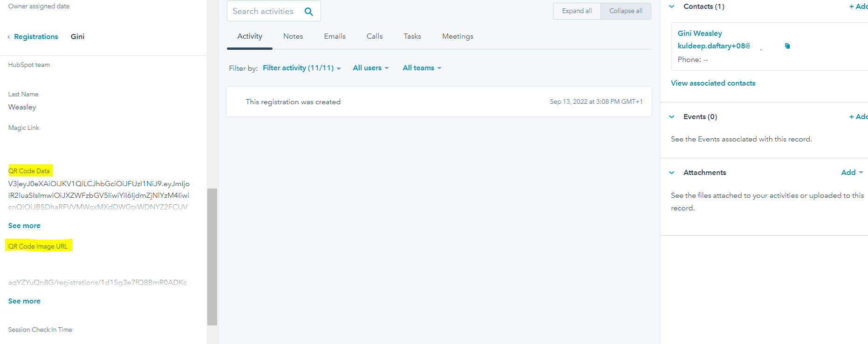Go back via the Registrations back link
The height and width of the screenshot is (344, 868).
click(33, 37)
